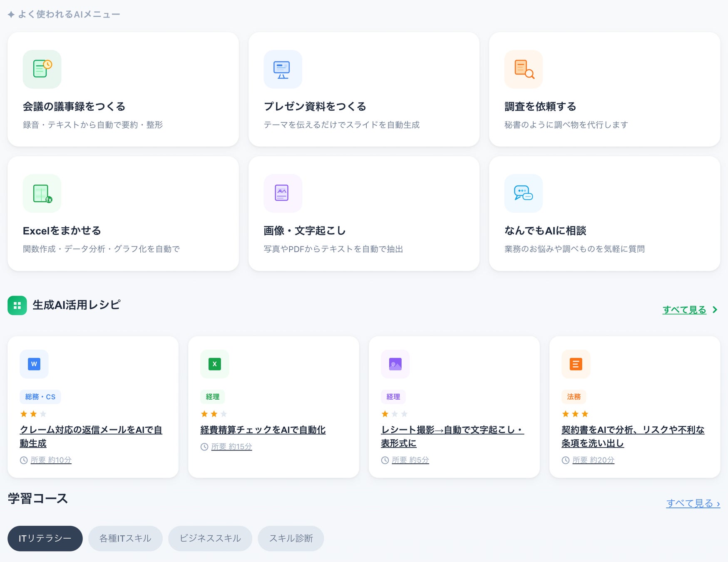The width and height of the screenshot is (728, 562).
Task: Click the 所要 約20分 duration link
Action: pos(594,460)
